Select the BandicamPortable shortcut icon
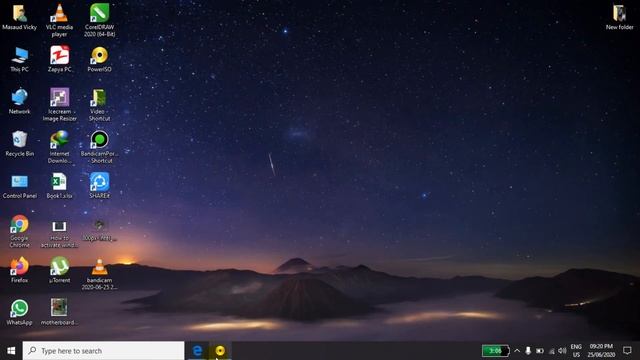Image resolution: width=640 pixels, height=360 pixels. [x=100, y=147]
